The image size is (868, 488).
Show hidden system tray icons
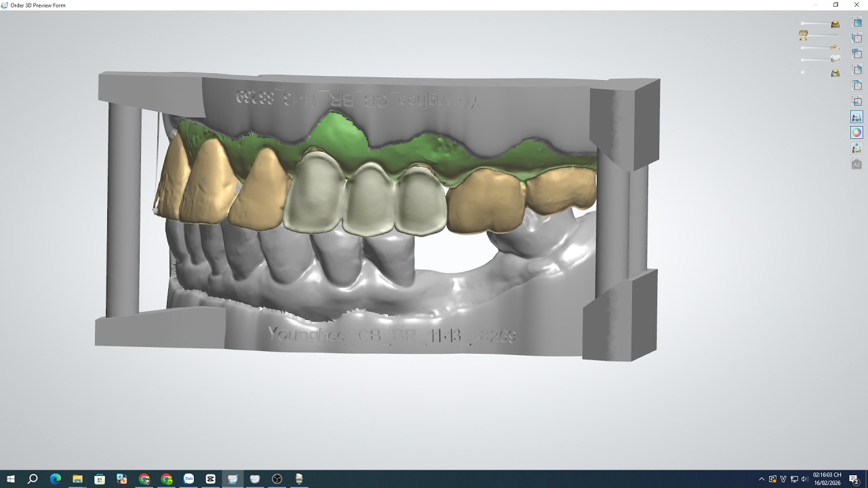point(762,479)
